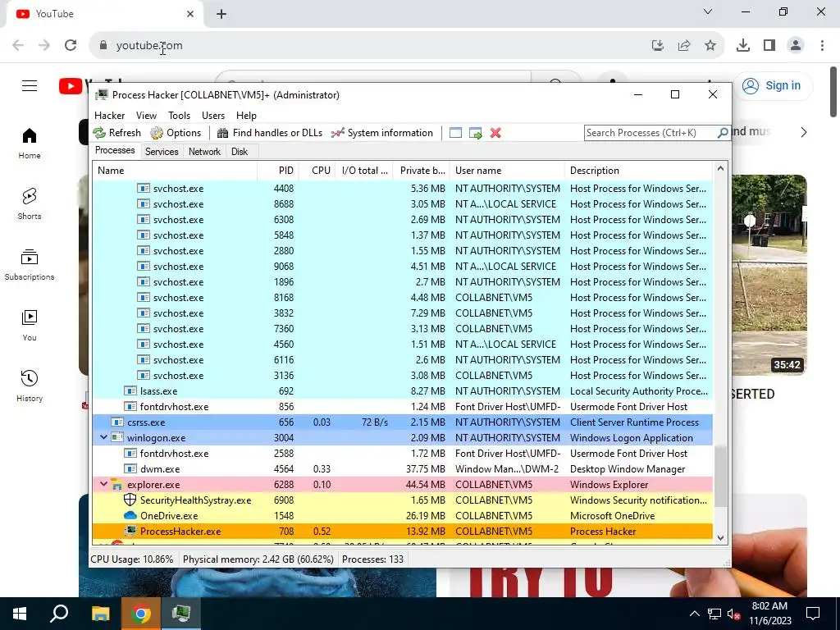This screenshot has height=630, width=840.
Task: Click the process list scroll down arrow
Action: click(720, 538)
